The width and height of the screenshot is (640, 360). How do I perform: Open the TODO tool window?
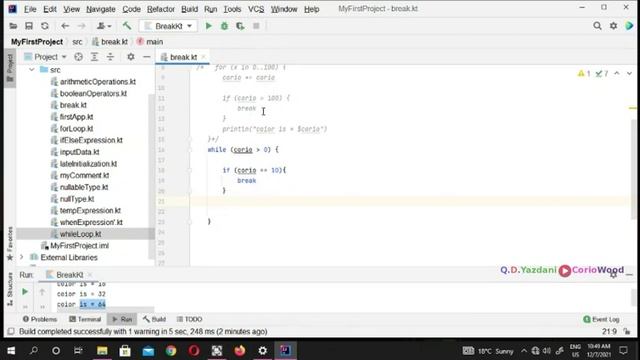(x=189, y=319)
